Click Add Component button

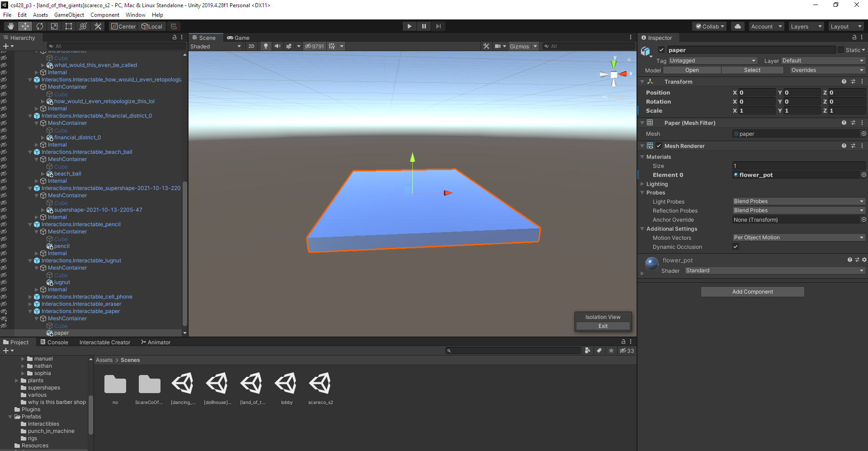pos(752,292)
